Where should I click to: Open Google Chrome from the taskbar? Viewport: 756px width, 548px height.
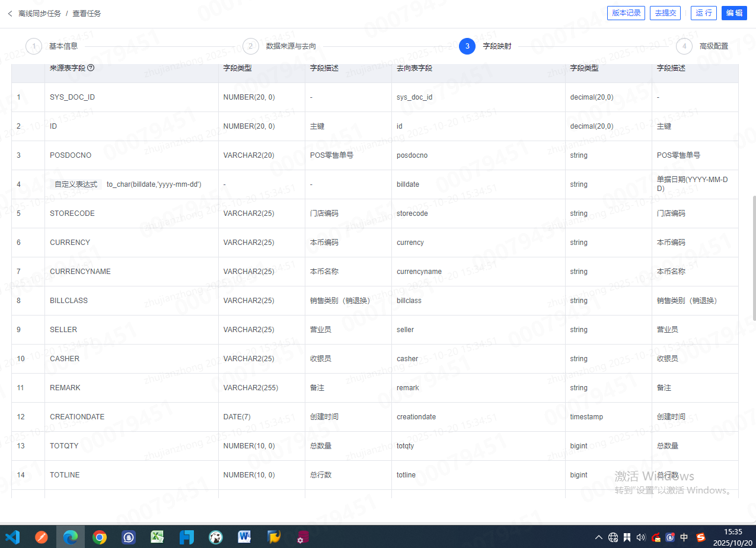(x=100, y=537)
